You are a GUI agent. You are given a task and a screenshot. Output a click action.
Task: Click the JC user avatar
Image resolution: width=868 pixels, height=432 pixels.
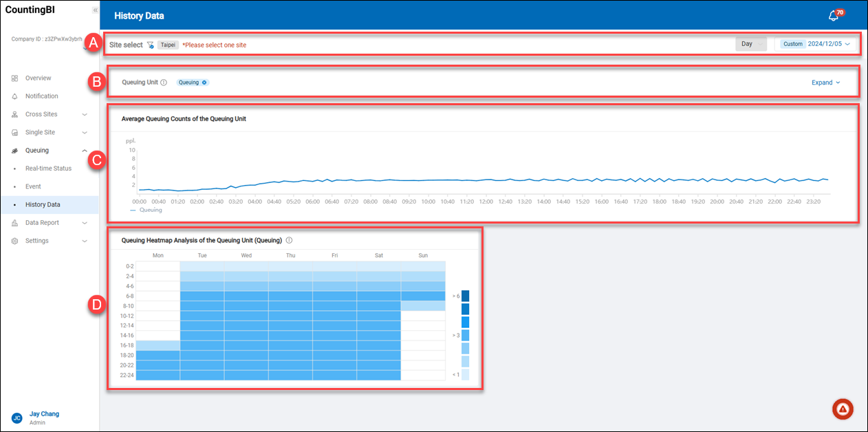(17, 418)
